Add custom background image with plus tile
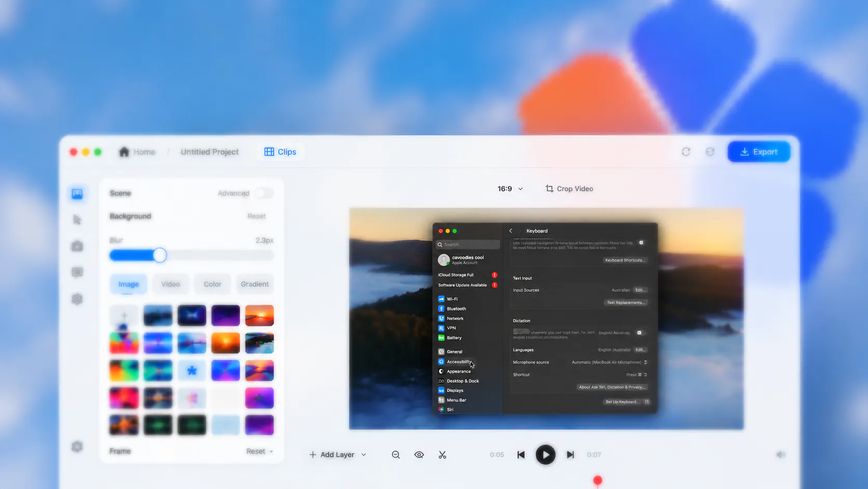This screenshot has height=489, width=868. [124, 315]
